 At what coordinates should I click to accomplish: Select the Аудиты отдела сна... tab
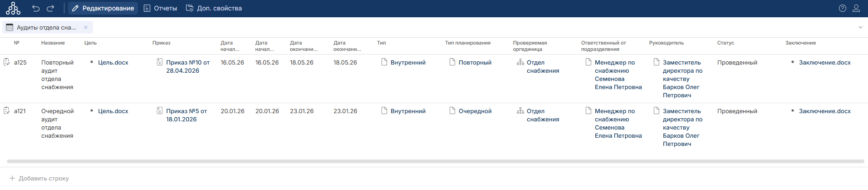(x=46, y=27)
